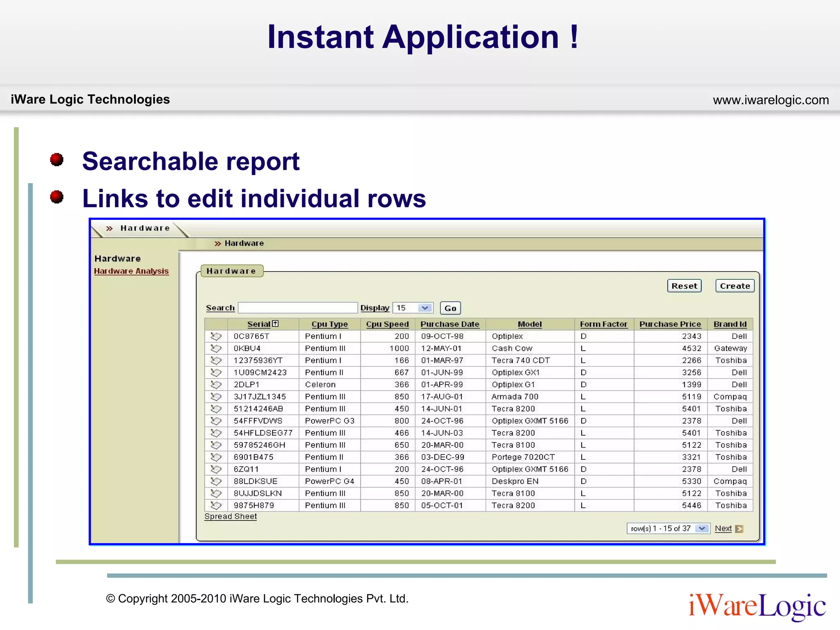Edit the row with serial 1U09CM2423
Image resolution: width=840 pixels, height=630 pixels.
(x=216, y=372)
